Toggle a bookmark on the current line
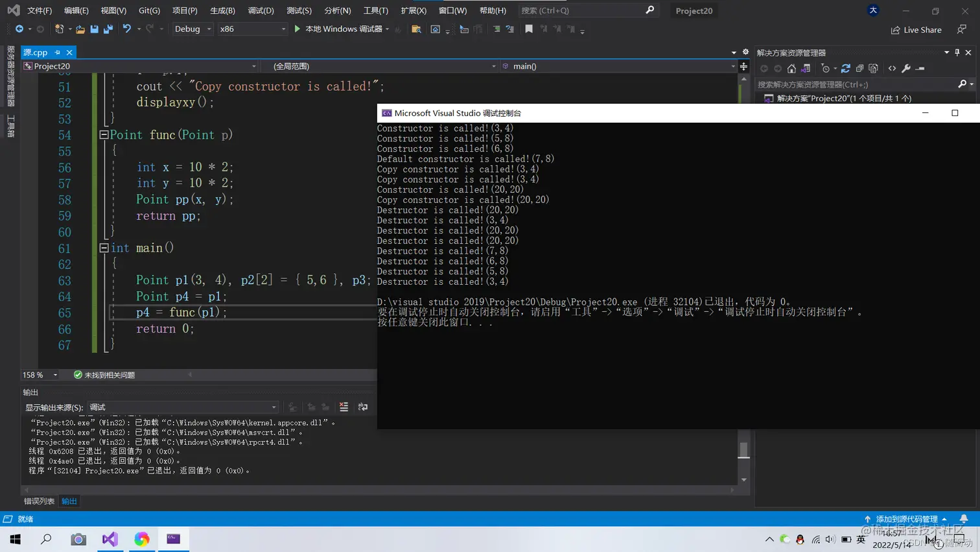The height and width of the screenshot is (552, 980). [x=529, y=29]
